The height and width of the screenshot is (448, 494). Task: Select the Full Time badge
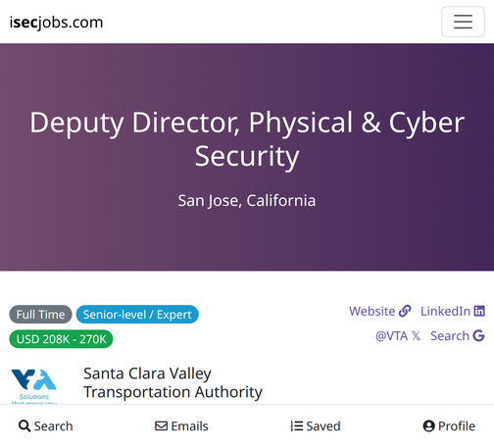click(x=40, y=315)
